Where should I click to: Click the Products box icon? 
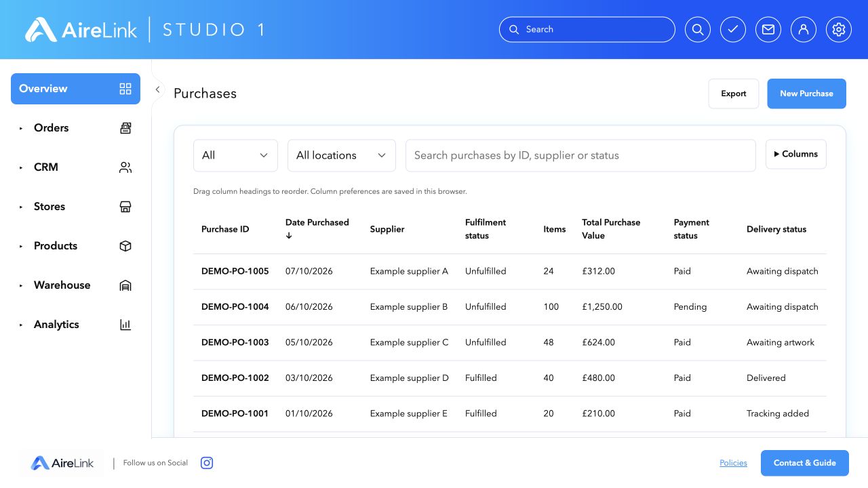(x=125, y=246)
